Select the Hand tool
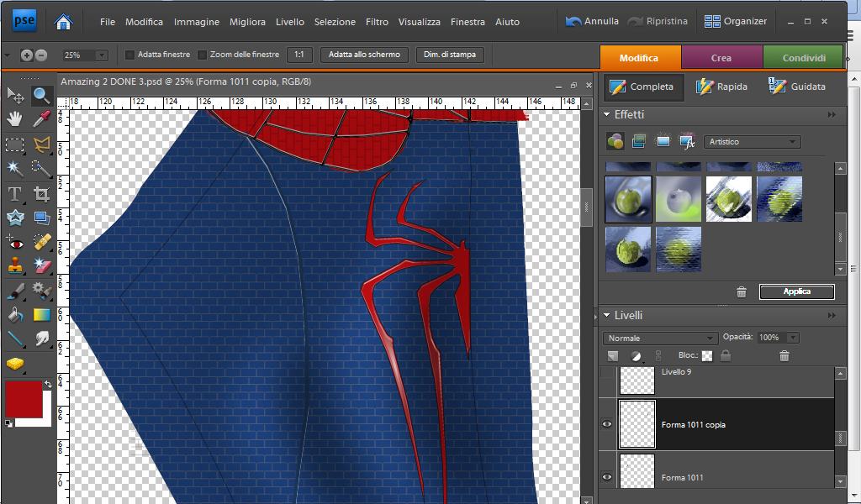 pyautogui.click(x=15, y=118)
